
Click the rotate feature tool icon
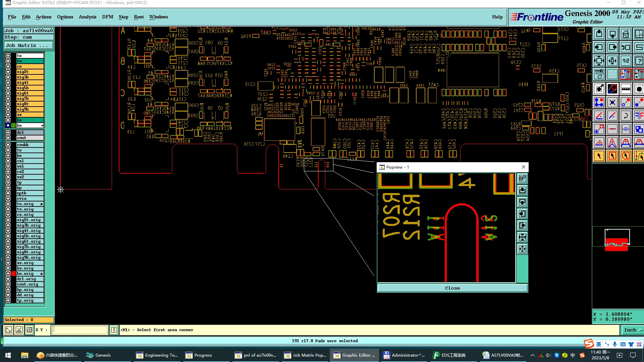(626, 116)
